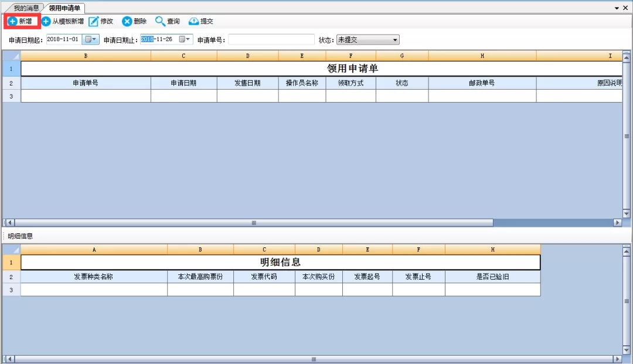Click 从模板新增 add-from-template icon
The height and width of the screenshot is (364, 633).
coord(46,22)
